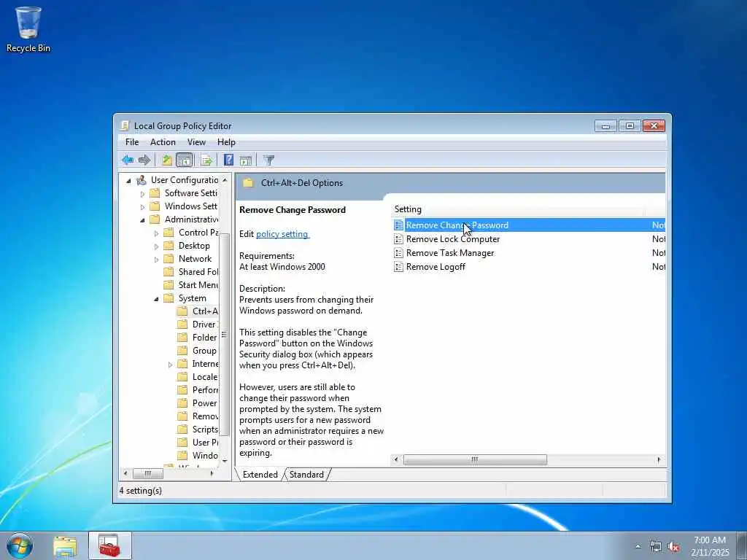Select the Remove Task Manager setting
Screen dimensions: 747x560
(x=449, y=253)
